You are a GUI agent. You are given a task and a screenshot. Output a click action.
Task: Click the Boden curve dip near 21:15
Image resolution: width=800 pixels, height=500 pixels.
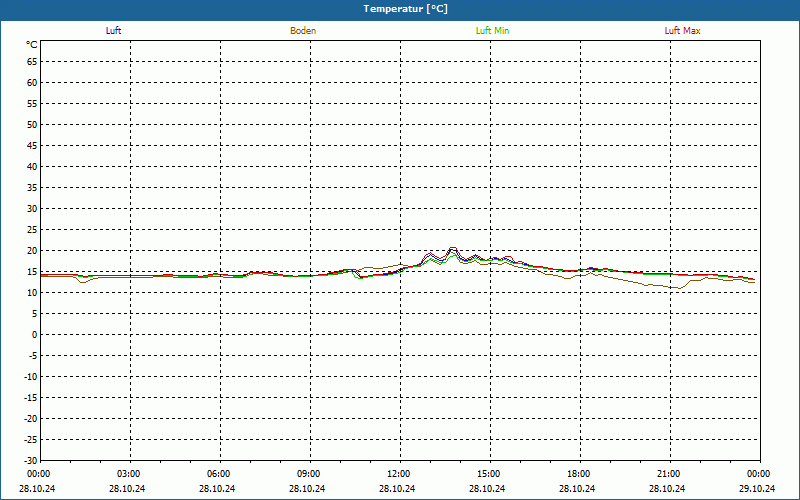pyautogui.click(x=678, y=288)
